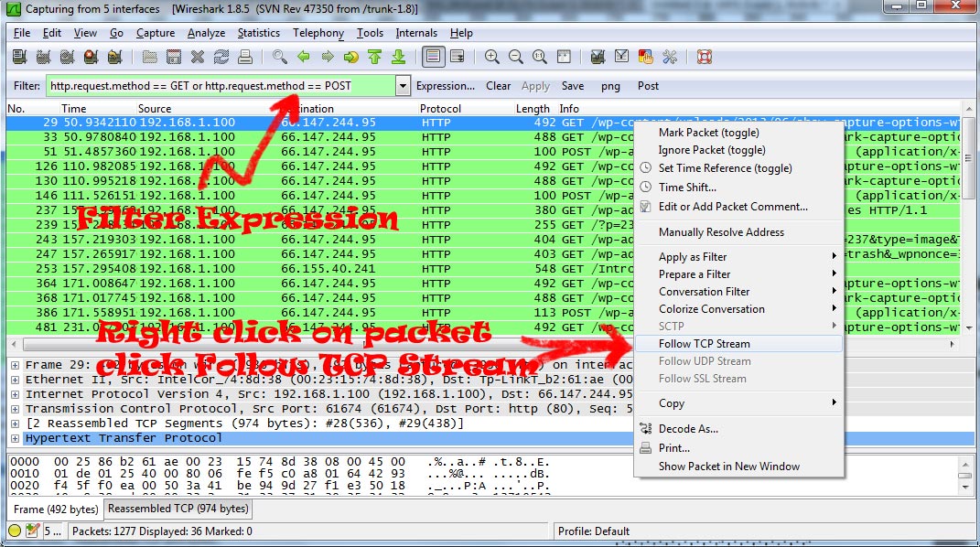The width and height of the screenshot is (980, 547).
Task: Jump to first packet icon
Action: click(x=375, y=58)
